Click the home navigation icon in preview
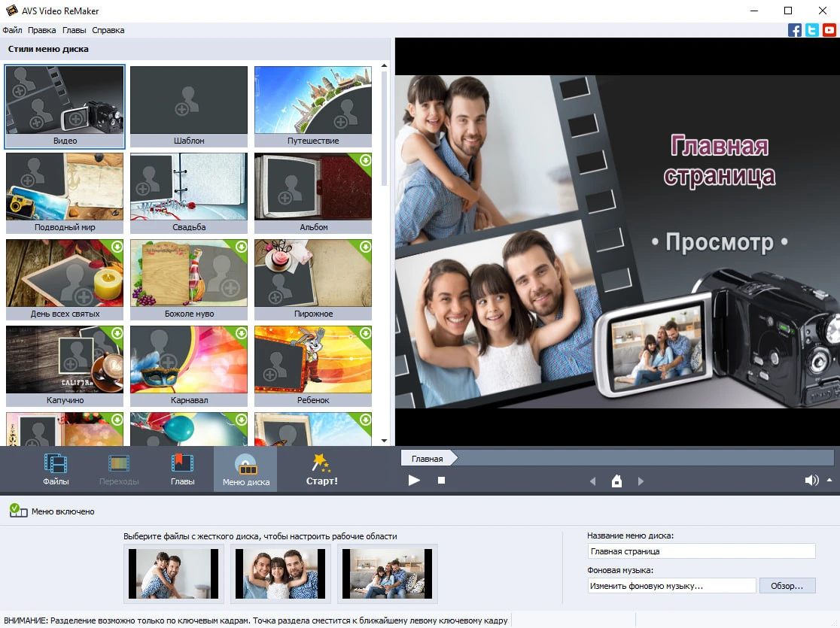The width and height of the screenshot is (840, 628). [616, 481]
